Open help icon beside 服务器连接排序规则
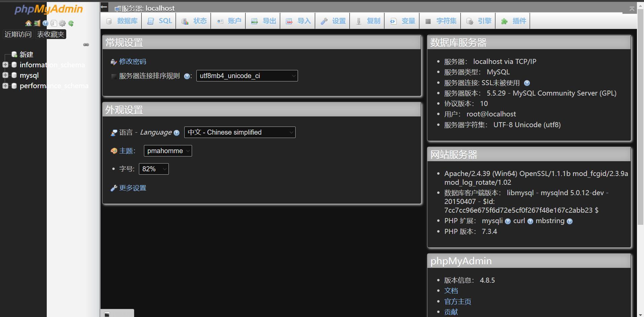 coord(187,76)
